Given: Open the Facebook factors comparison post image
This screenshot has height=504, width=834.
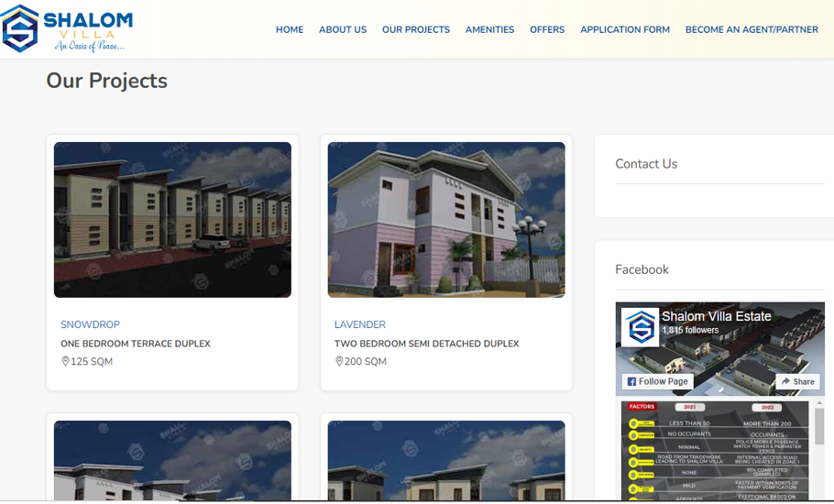Looking at the screenshot, I should pos(715,451).
